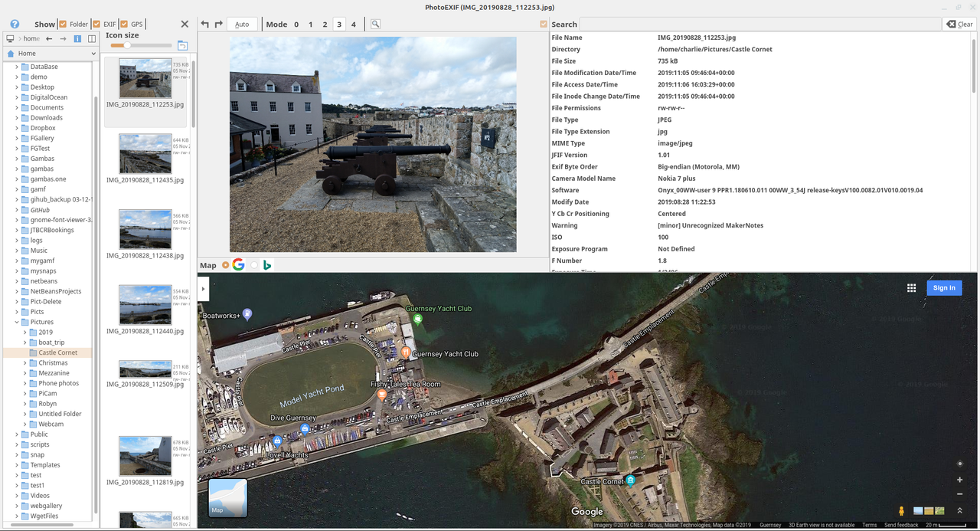Click the Dive Guernsey map pin
The width and height of the screenshot is (980, 531).
(x=305, y=429)
